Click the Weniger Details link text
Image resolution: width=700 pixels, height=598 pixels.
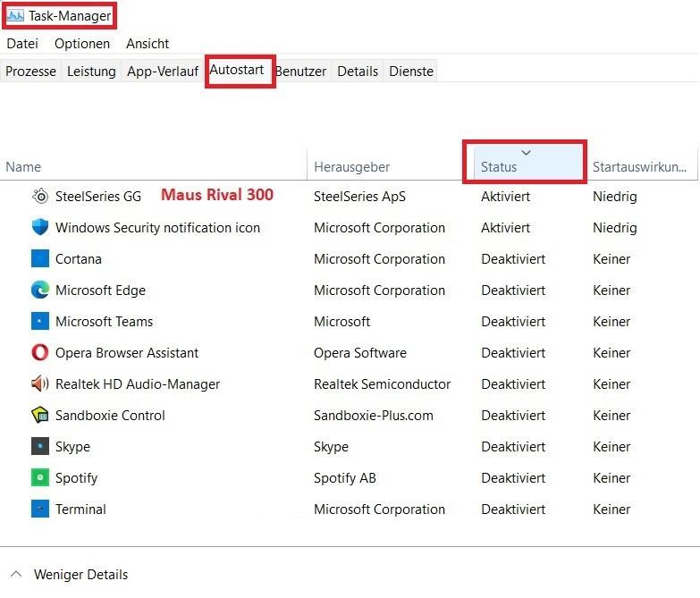tap(80, 575)
